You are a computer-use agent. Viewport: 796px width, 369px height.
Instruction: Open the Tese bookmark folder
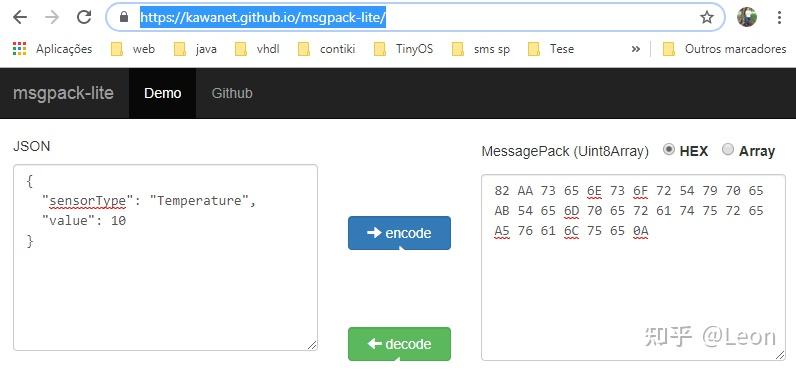[x=551, y=49]
